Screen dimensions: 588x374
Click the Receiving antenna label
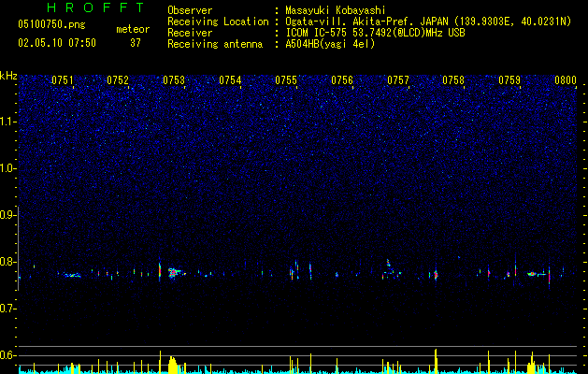[x=215, y=44]
